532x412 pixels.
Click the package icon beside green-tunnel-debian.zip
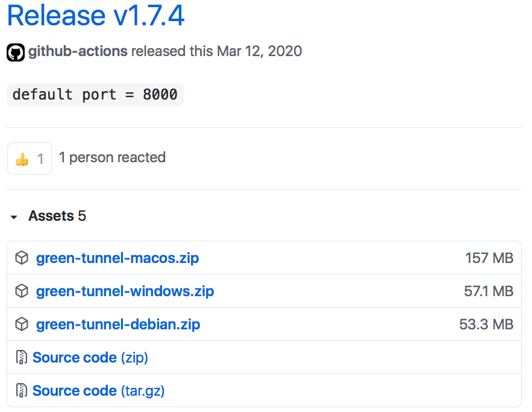pyautogui.click(x=22, y=325)
